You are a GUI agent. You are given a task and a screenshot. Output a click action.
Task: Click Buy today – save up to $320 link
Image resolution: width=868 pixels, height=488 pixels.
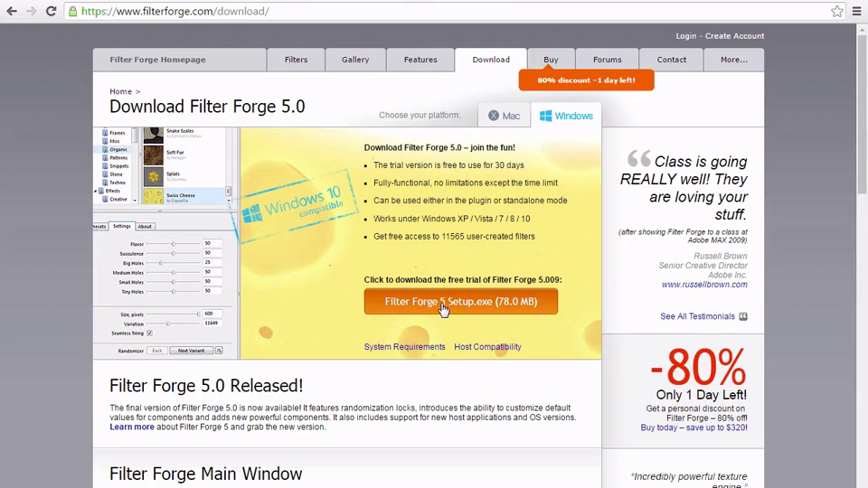693,427
